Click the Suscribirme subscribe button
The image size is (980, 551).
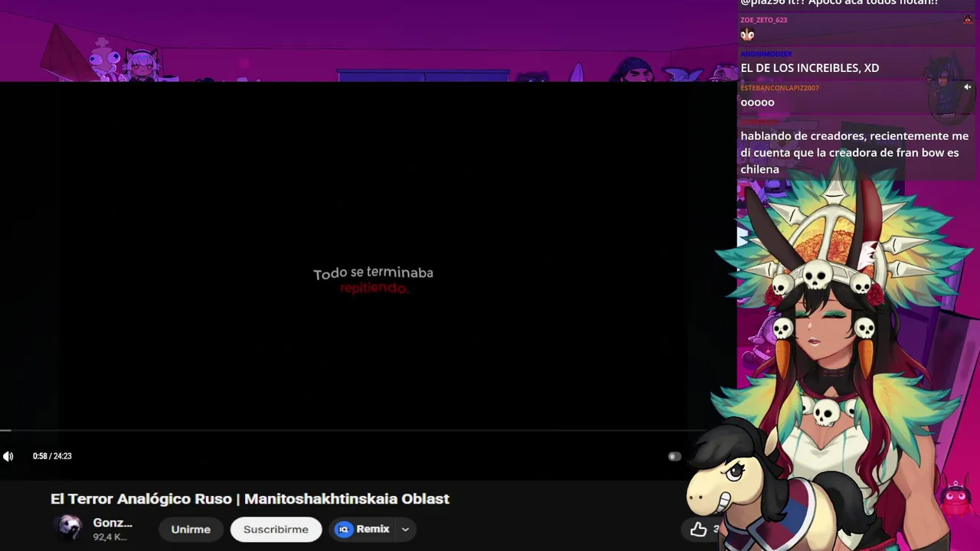pos(276,529)
